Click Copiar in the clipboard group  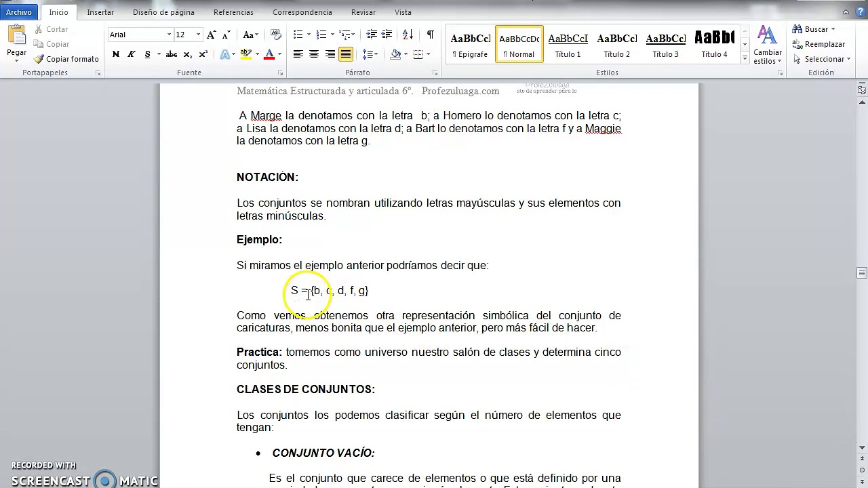[x=51, y=44]
